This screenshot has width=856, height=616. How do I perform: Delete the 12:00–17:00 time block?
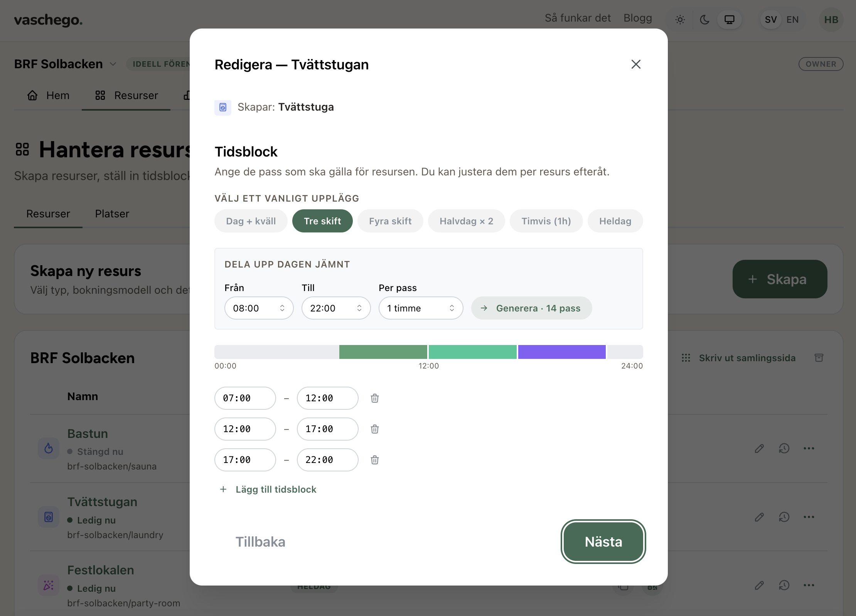coord(375,429)
